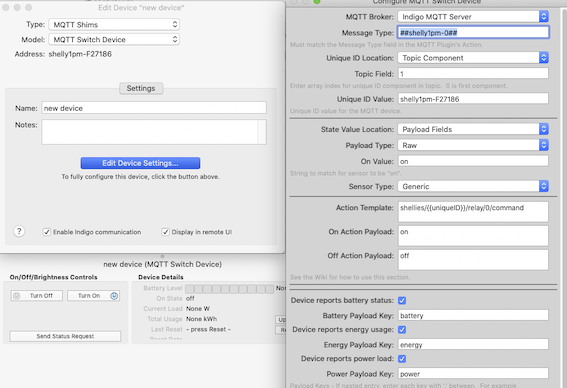Screen dimensions: 567x388
Task: Open the Type dropdown showing MQTT Shims
Action: 114,25
